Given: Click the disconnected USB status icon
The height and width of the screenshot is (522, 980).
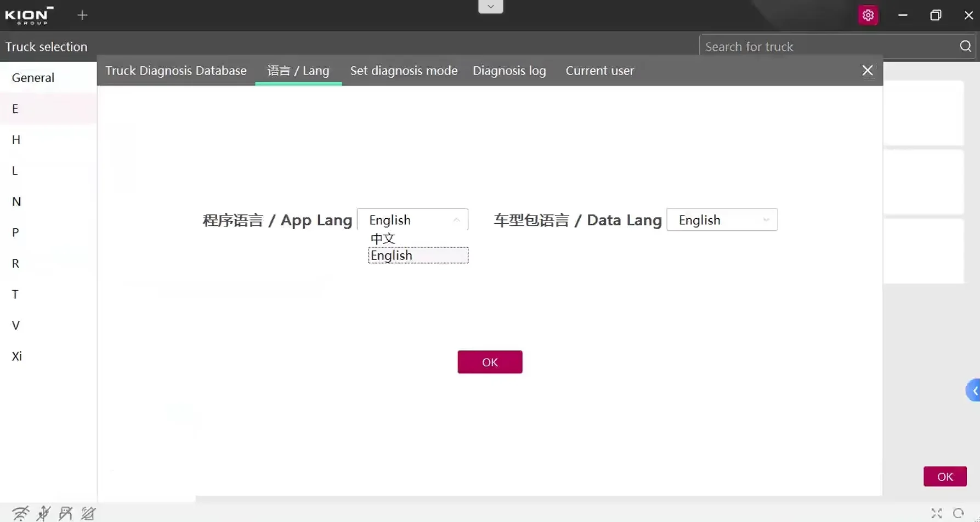Looking at the screenshot, I should point(43,513).
